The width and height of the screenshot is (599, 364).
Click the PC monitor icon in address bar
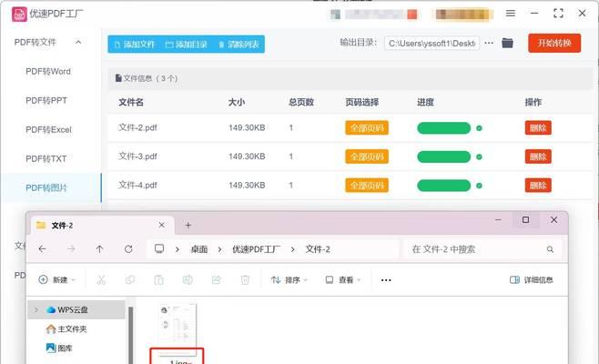[159, 249]
